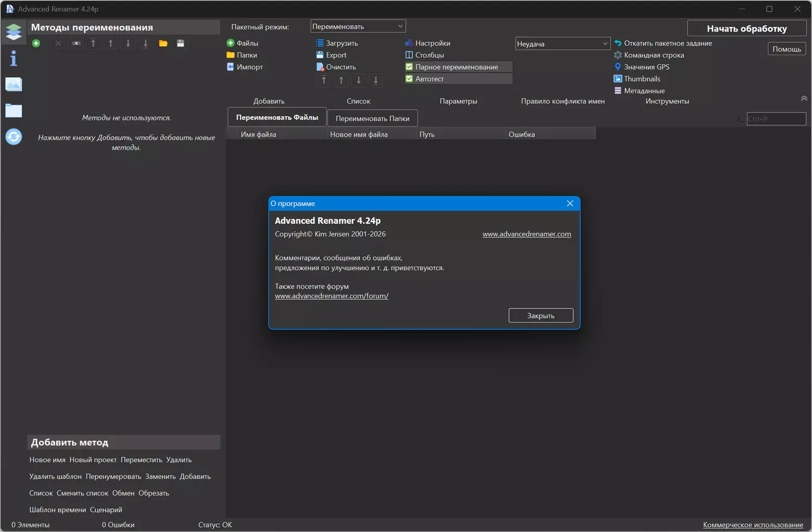The image size is (812, 532).
Task: Click Откатить пакетное задание undo icon
Action: tap(618, 43)
